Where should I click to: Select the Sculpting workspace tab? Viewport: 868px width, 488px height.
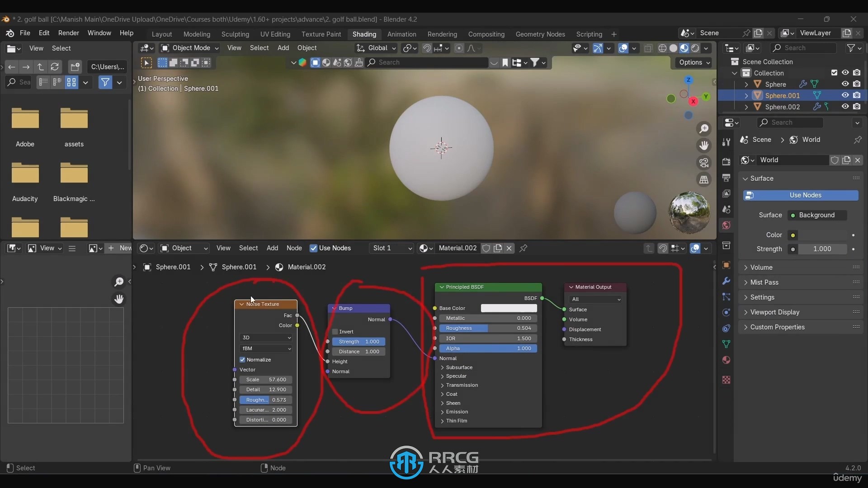pyautogui.click(x=234, y=34)
